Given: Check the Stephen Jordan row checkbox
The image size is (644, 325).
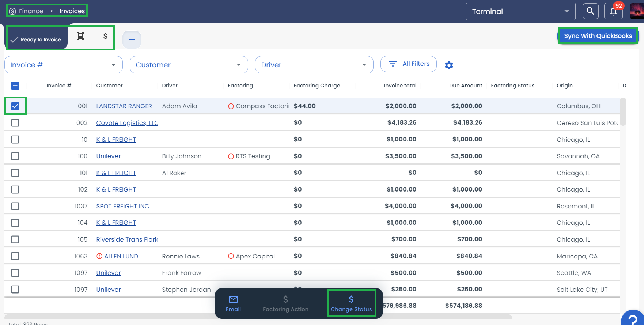Looking at the screenshot, I should (15, 290).
